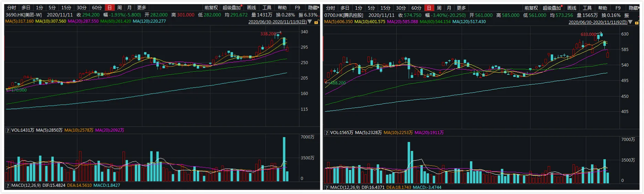Viewport: 644px width, 194px height.
Task: Click the 488.200 low marker on Tencent chart
Action: tap(338, 83)
